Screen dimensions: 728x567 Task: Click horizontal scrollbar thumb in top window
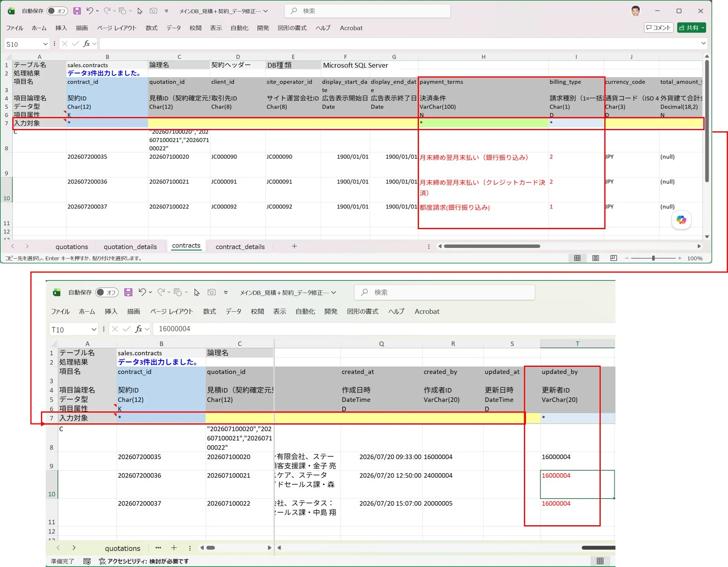coord(492,246)
